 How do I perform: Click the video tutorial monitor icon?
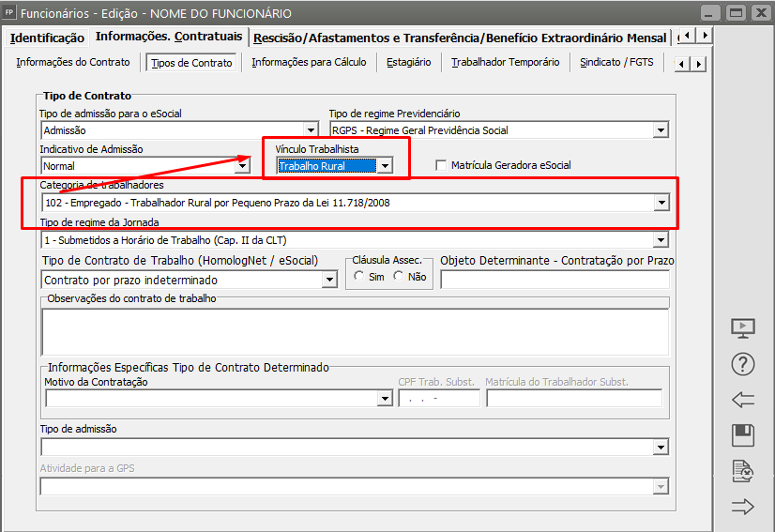(742, 328)
